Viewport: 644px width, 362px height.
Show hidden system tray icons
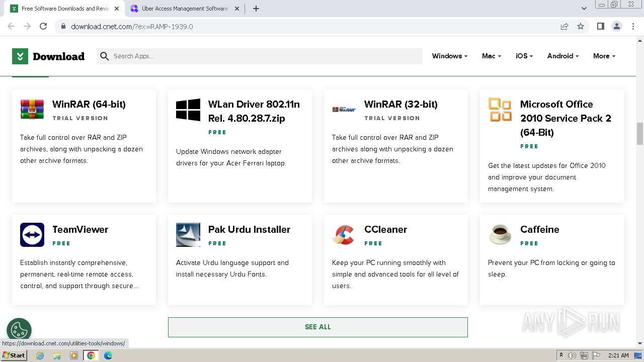(x=561, y=355)
